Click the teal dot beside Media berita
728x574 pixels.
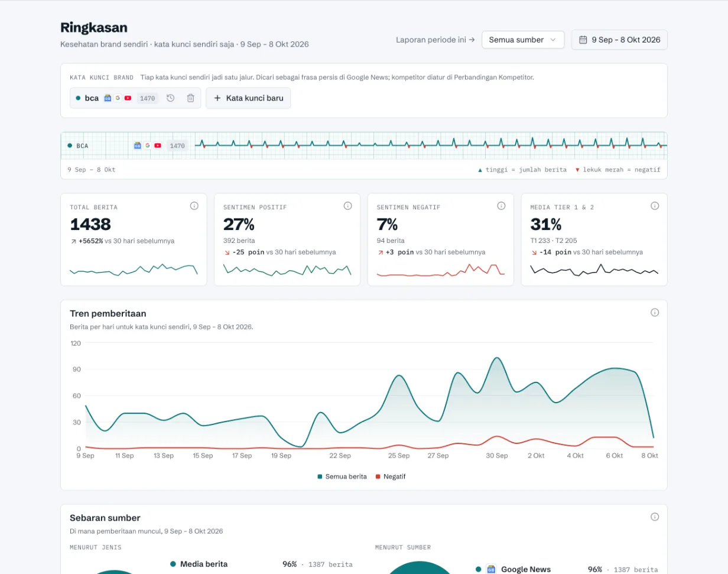[x=173, y=564]
